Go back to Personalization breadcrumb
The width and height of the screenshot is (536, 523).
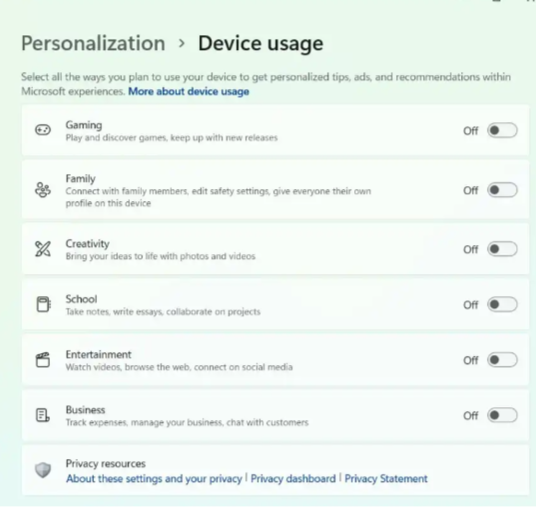(93, 43)
